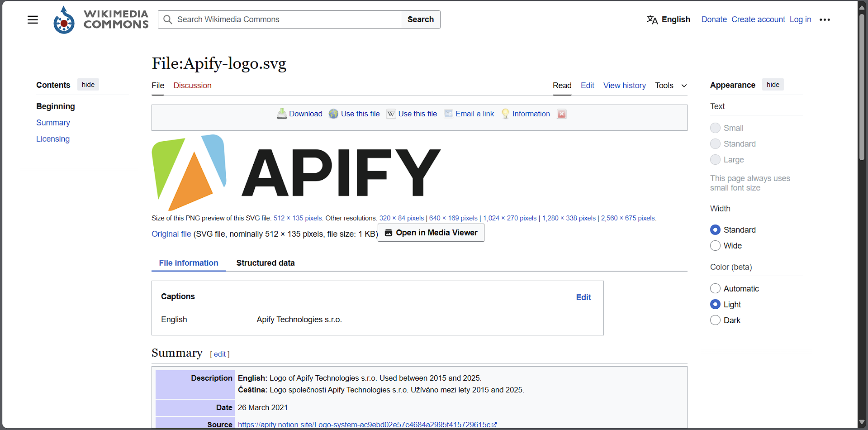Select Automatic color mode
Viewport: 868px width, 430px height.
tap(715, 289)
